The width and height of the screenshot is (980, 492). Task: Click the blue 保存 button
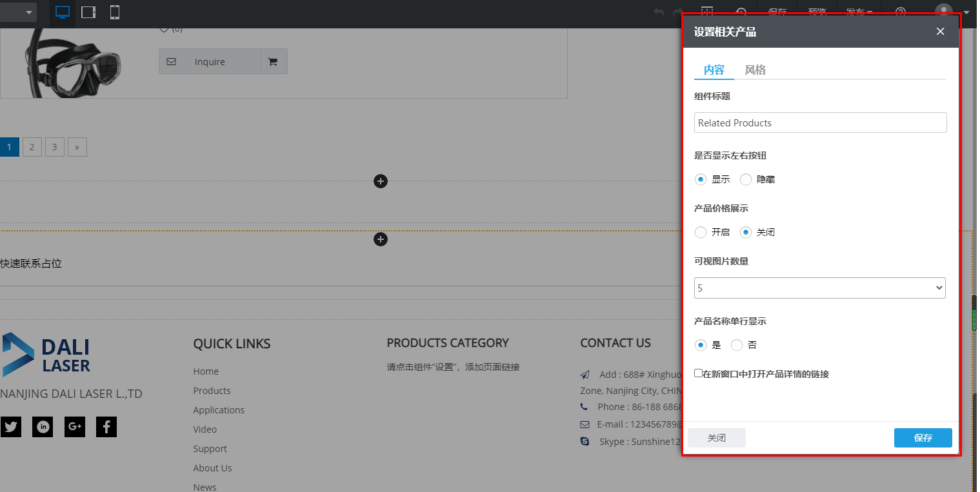coord(923,438)
